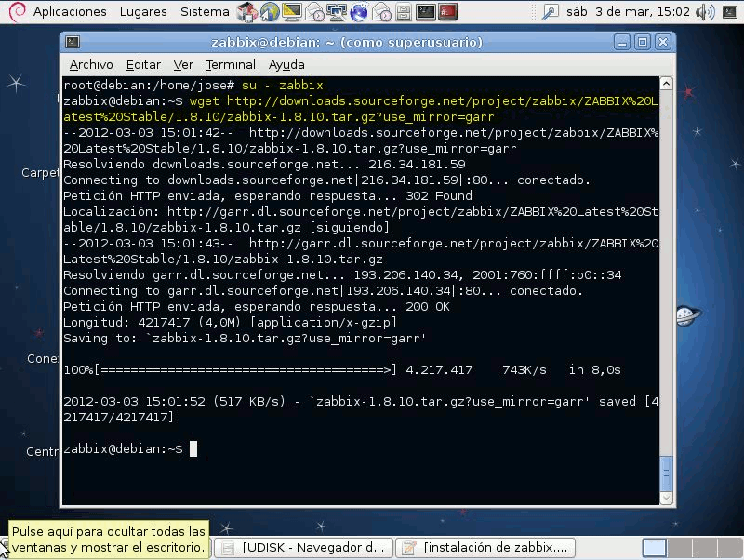Image resolution: width=744 pixels, height=560 pixels.
Task: Open the Terminal menu
Action: 231,64
